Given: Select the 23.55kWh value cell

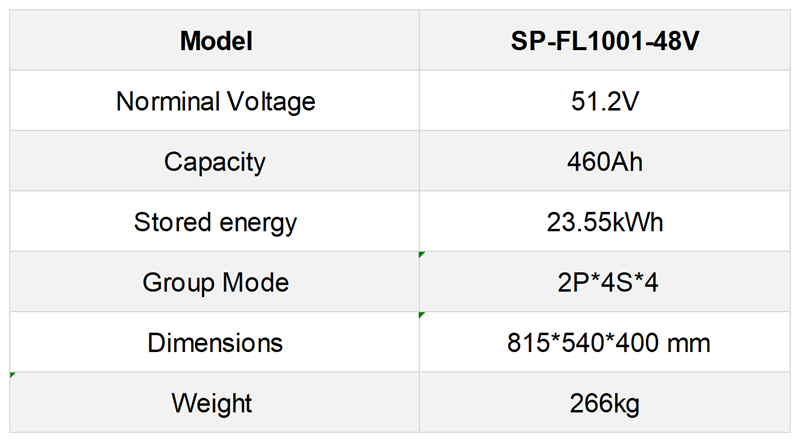Looking at the screenshot, I should pos(607,221).
